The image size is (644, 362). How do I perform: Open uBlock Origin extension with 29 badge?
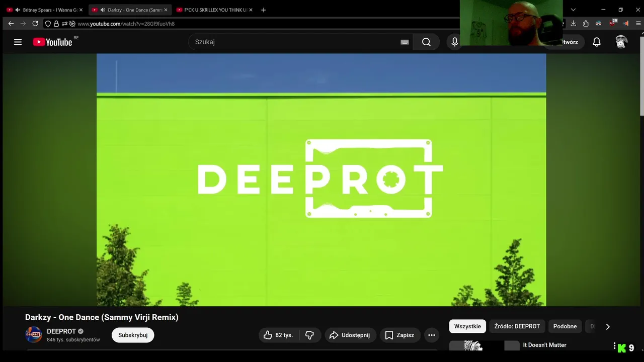click(x=612, y=23)
